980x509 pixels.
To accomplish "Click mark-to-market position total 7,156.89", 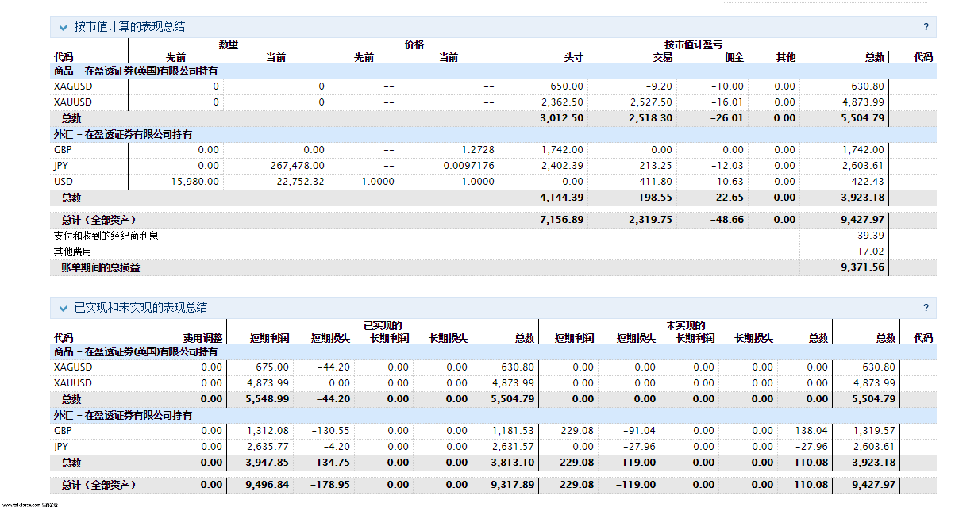I will pyautogui.click(x=562, y=220).
